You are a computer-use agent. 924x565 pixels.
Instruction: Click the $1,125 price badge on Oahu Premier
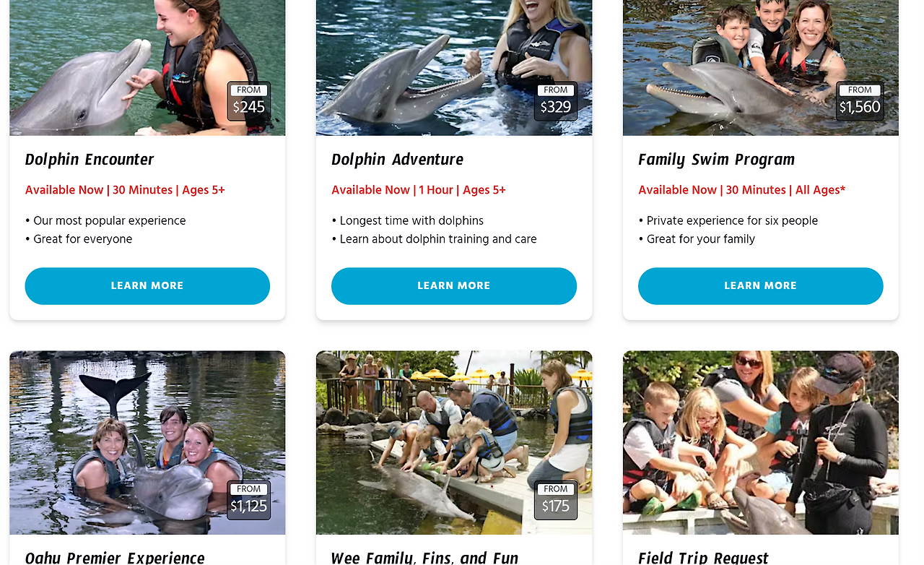pyautogui.click(x=248, y=500)
